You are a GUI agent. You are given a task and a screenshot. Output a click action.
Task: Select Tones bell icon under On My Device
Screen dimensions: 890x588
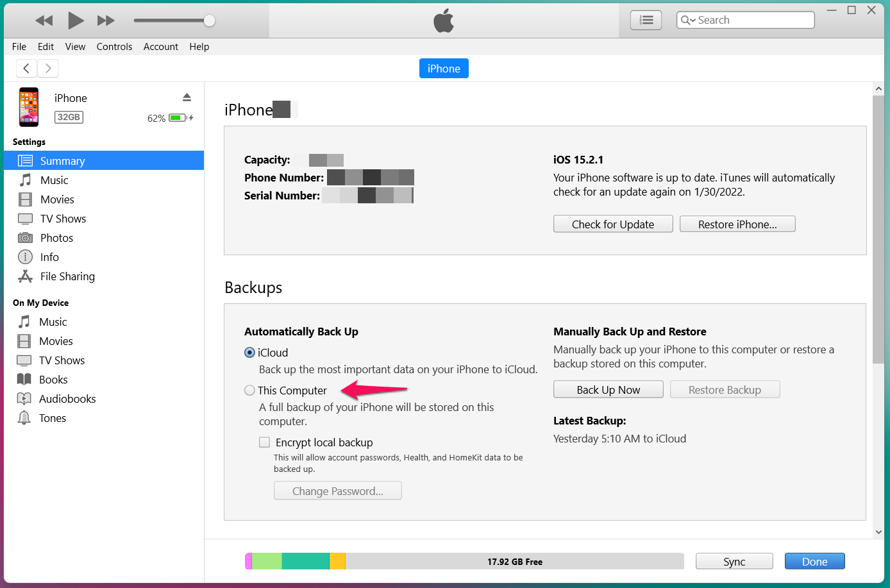coord(24,418)
